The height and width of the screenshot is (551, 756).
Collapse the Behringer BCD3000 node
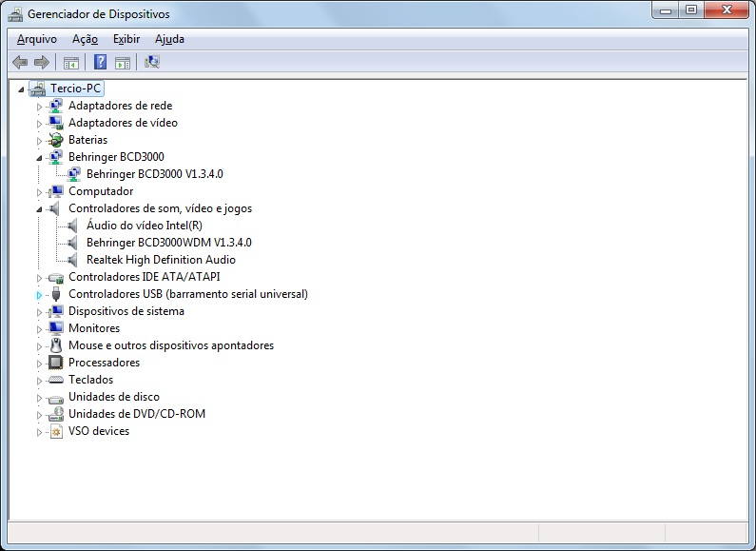[x=39, y=158]
